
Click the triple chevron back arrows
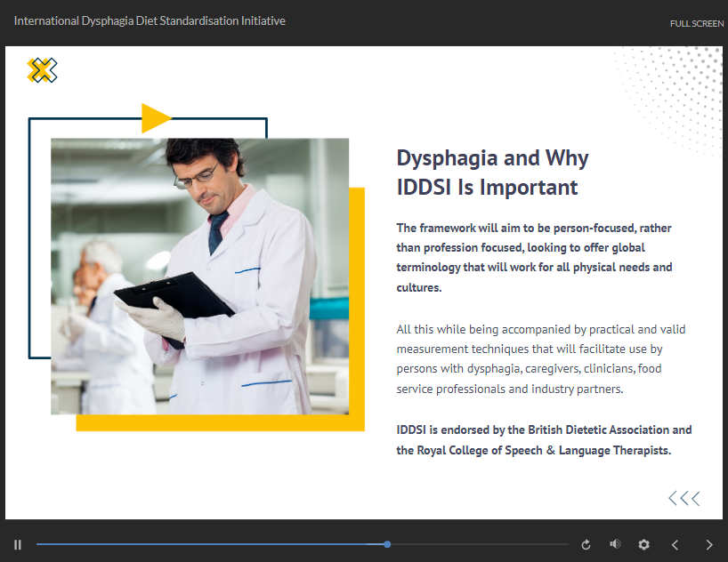(684, 499)
